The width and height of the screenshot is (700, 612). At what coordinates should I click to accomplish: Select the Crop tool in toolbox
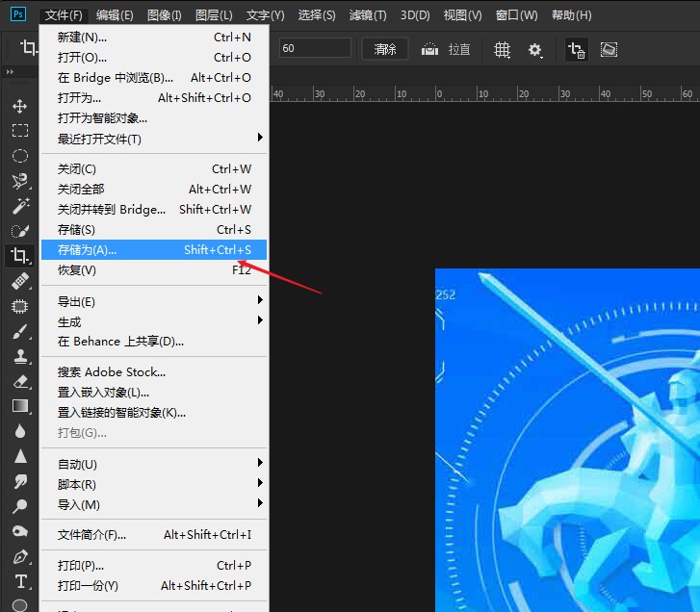pos(19,256)
